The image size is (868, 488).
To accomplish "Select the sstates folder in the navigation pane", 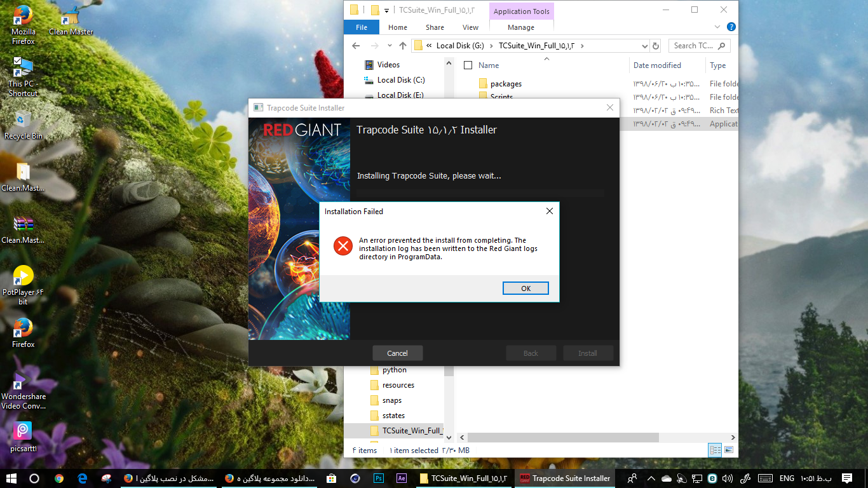I will pyautogui.click(x=393, y=416).
